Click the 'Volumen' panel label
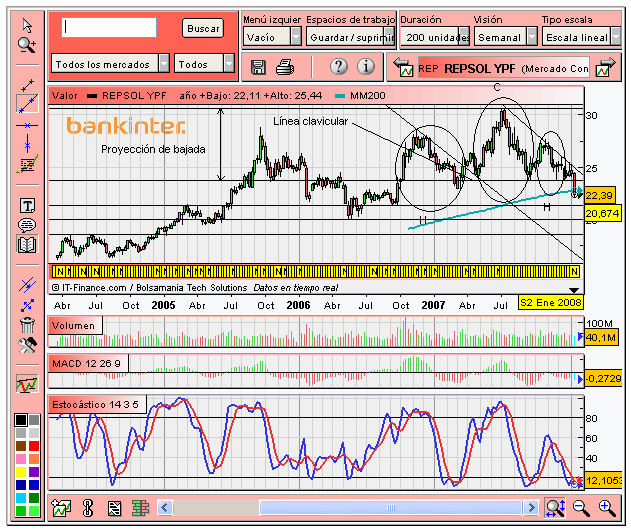 tap(75, 325)
